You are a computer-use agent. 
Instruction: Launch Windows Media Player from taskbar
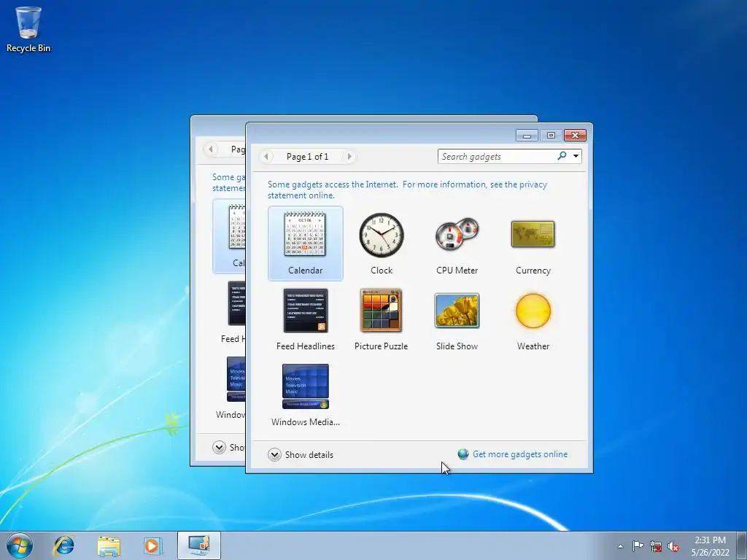(x=153, y=545)
